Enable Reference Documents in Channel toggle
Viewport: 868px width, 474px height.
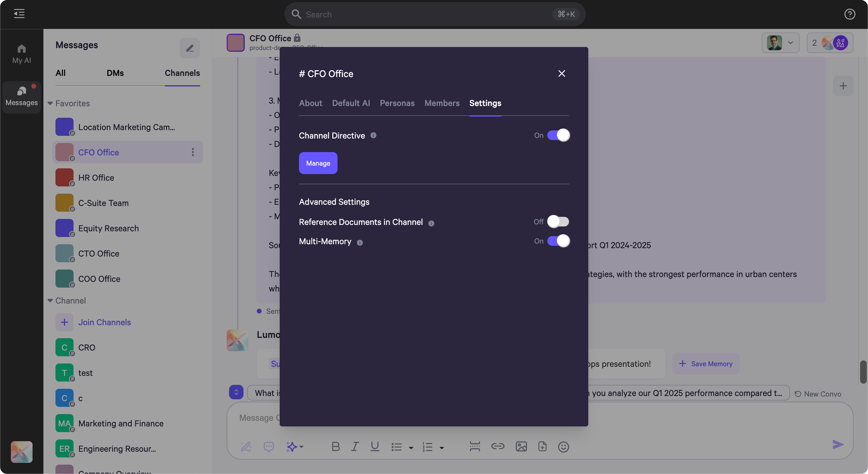tap(558, 221)
